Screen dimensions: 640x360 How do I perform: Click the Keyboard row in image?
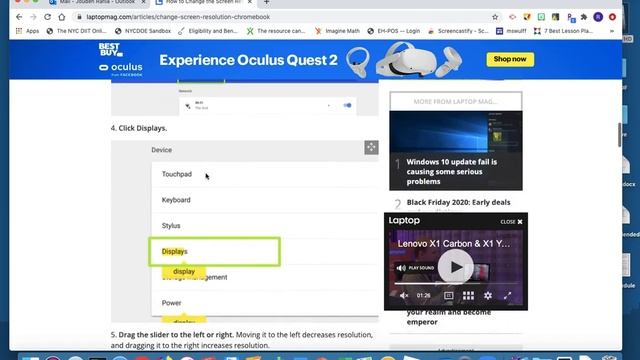(x=264, y=200)
